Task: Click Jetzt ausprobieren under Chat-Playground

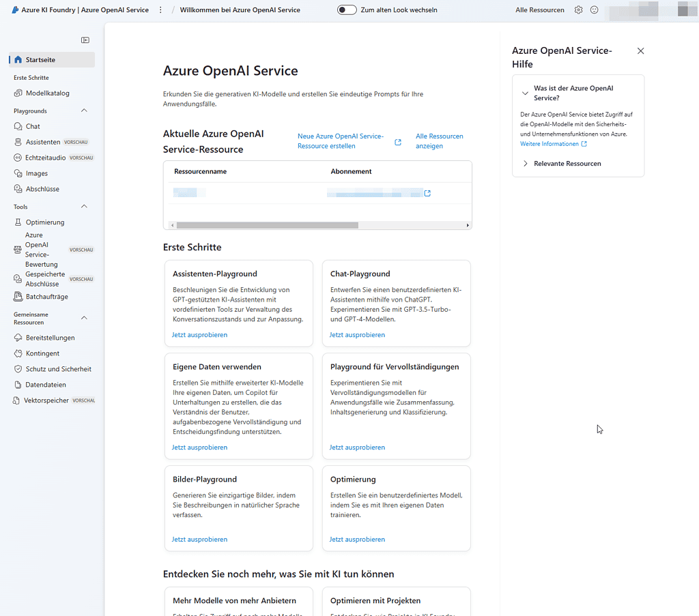Action: (x=356, y=334)
